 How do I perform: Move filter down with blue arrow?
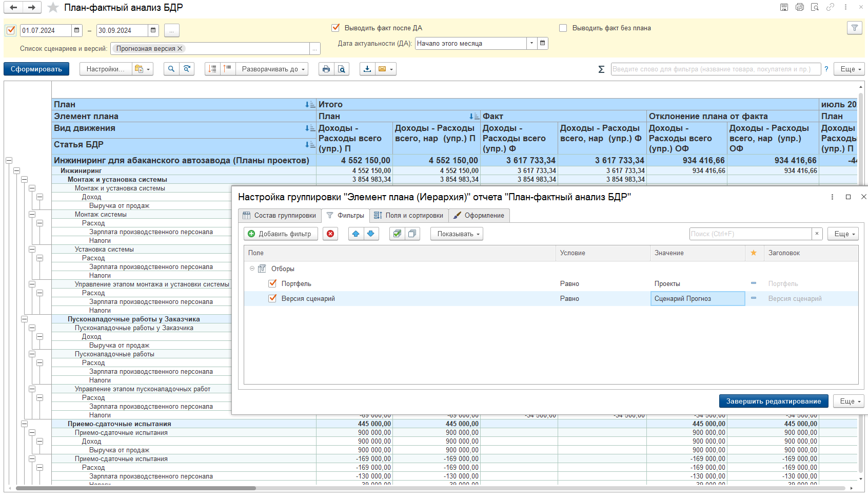pyautogui.click(x=371, y=234)
